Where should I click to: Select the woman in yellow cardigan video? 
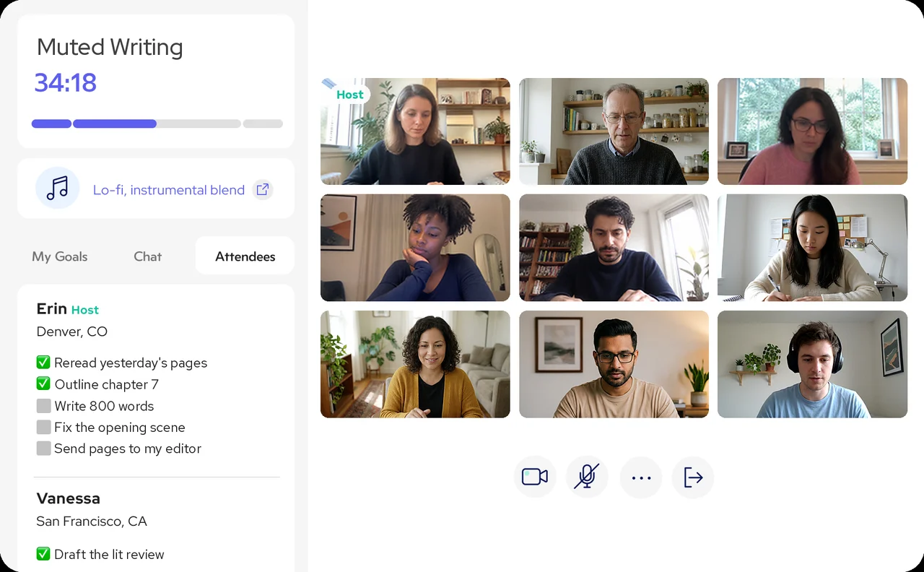pyautogui.click(x=415, y=364)
